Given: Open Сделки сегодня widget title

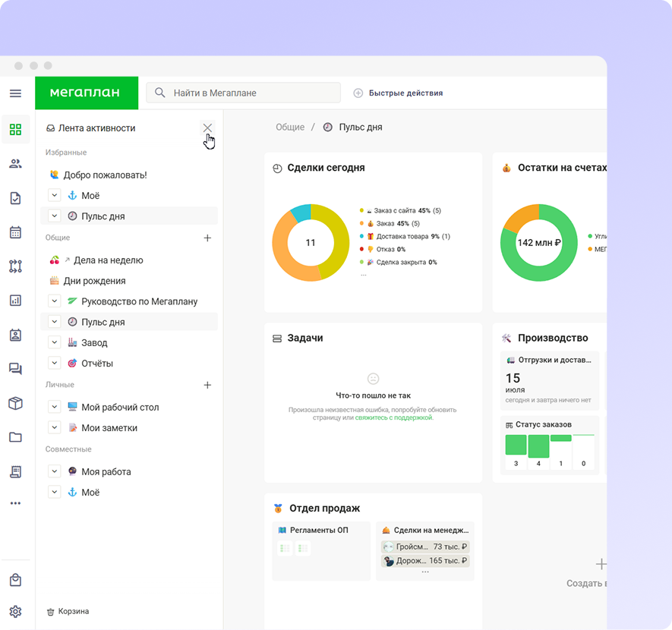Looking at the screenshot, I should pyautogui.click(x=326, y=168).
